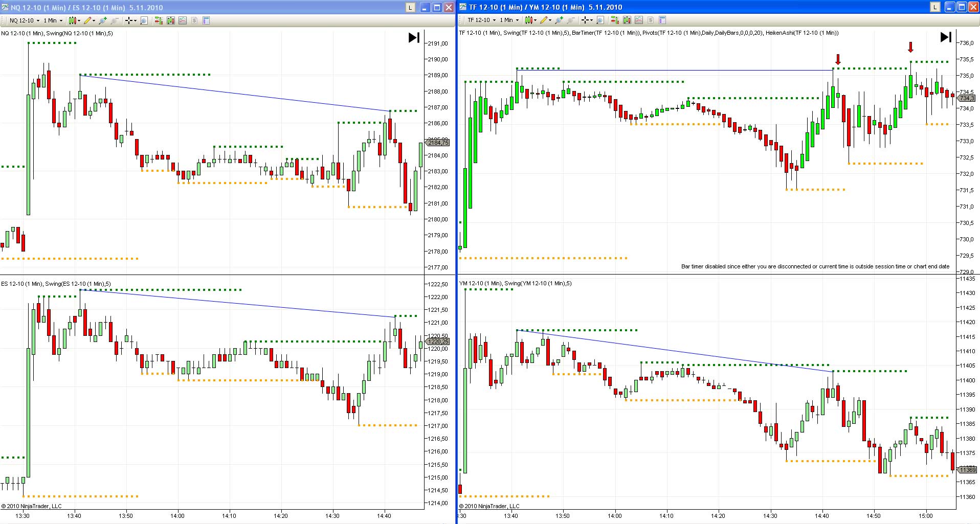Click the greyed Strategies icon in the NQ/ES window
Screen dimensions: 980x524
coord(194,20)
